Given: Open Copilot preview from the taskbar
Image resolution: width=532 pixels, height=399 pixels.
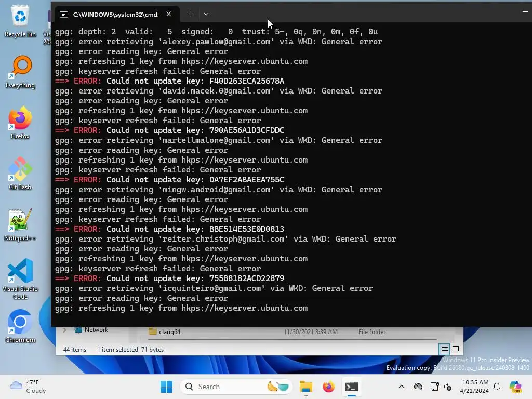Looking at the screenshot, I should (x=515, y=387).
